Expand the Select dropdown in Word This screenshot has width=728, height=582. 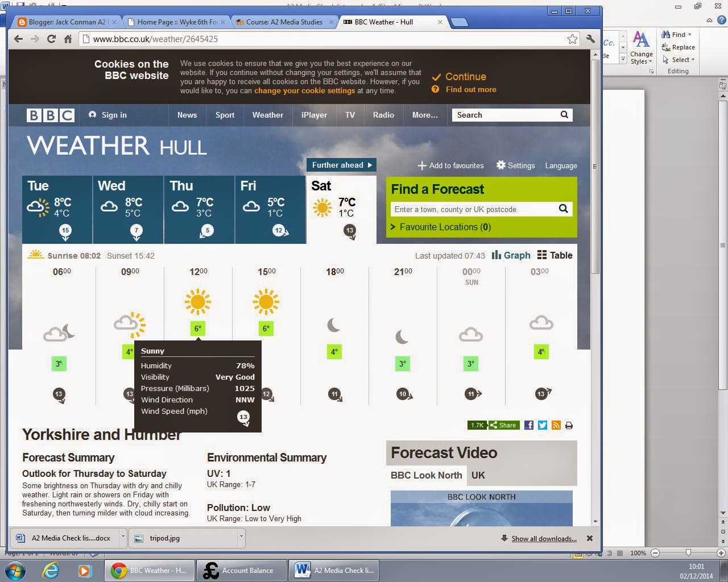(x=678, y=60)
